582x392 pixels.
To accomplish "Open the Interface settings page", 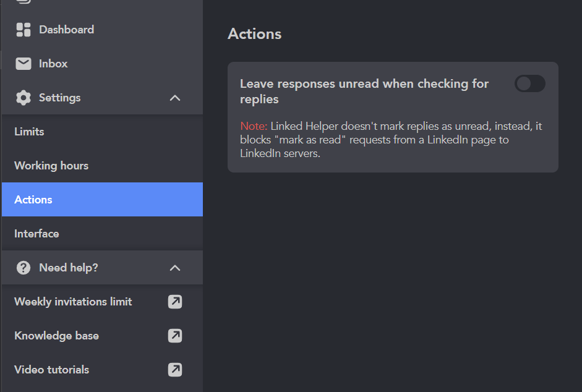I will [102, 234].
